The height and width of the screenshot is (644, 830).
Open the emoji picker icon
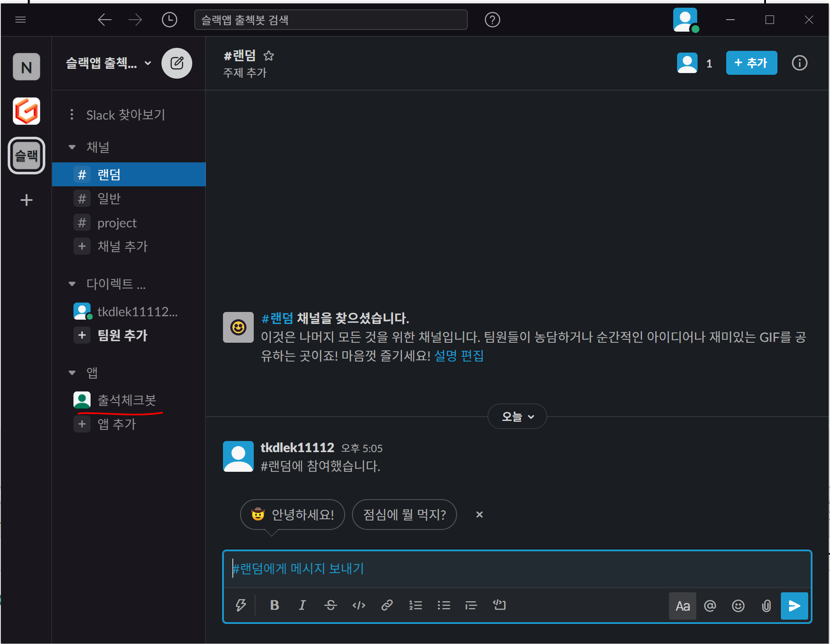[x=738, y=606]
